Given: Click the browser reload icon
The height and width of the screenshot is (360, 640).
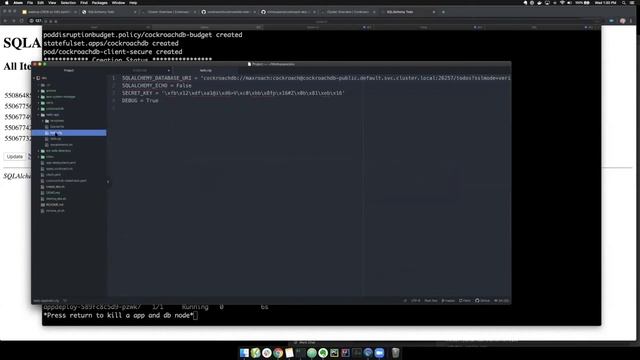Looking at the screenshot, I should (22, 20).
